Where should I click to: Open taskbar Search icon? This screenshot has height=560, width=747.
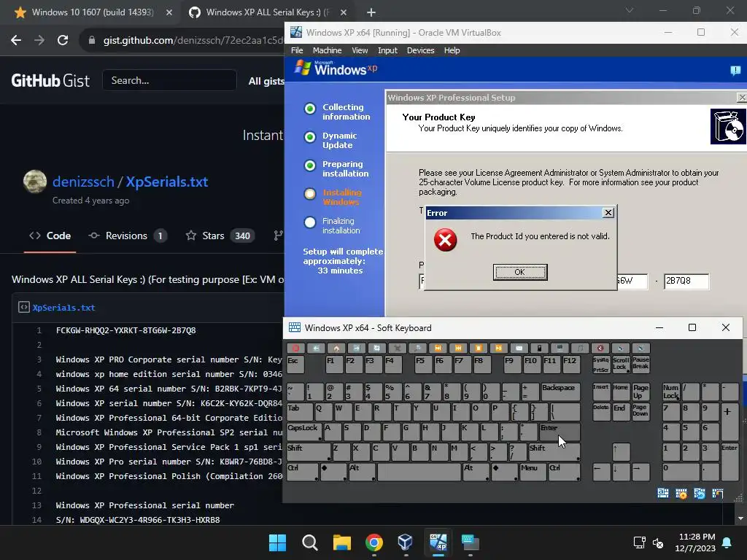pos(309,542)
